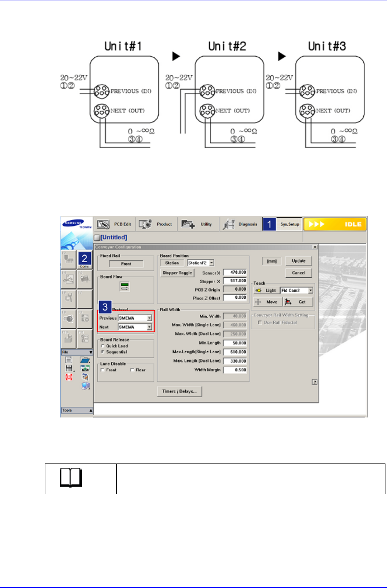Click the F11 checklist tools sidebar icon

85,339
